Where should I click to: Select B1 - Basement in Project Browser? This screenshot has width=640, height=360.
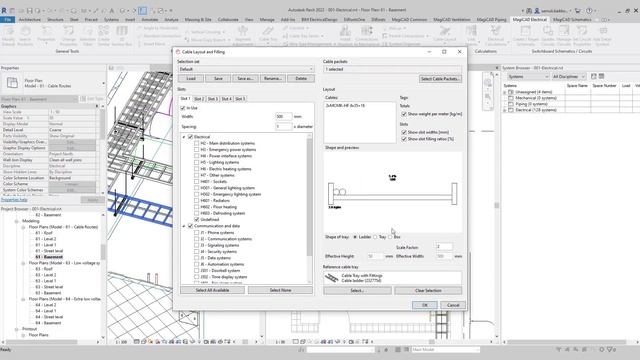click(x=49, y=257)
